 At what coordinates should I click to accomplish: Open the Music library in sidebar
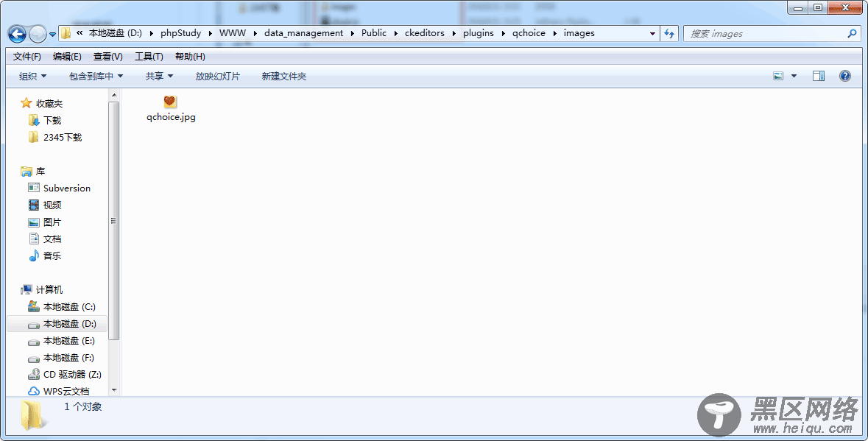pyautogui.click(x=52, y=256)
